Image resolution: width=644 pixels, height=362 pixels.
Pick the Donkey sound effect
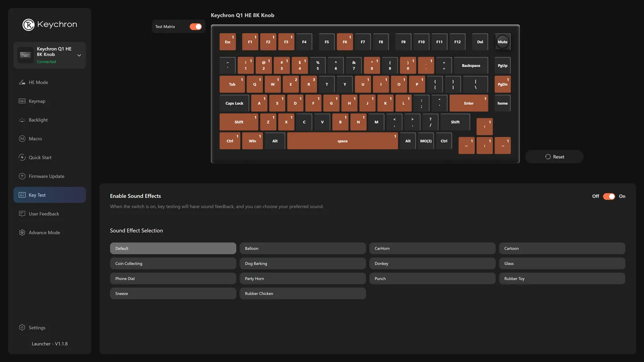[432, 264]
